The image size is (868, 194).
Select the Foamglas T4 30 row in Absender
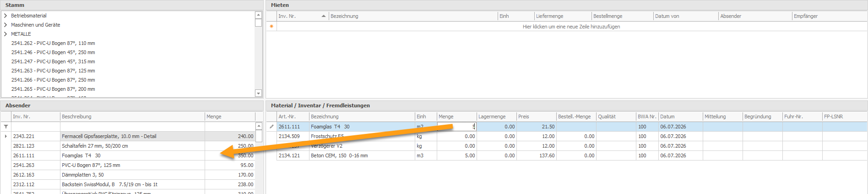tap(133, 155)
